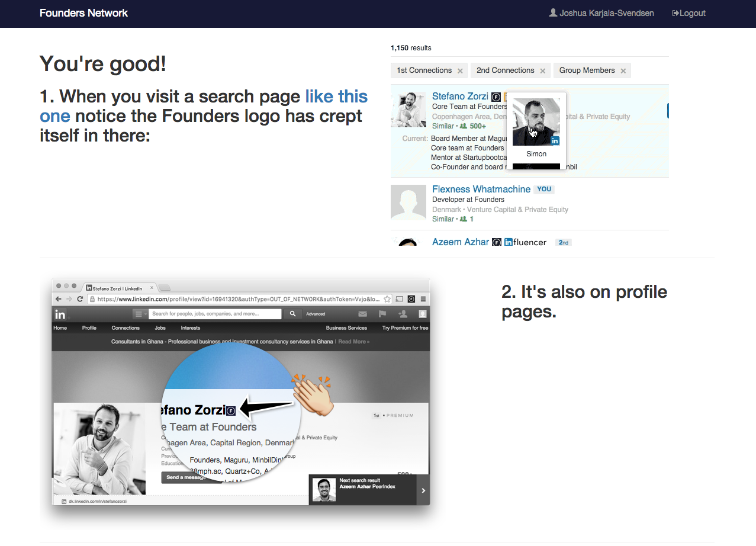Click Founders logo badge next to Azeem Azhar
756x546 pixels.
pos(497,242)
